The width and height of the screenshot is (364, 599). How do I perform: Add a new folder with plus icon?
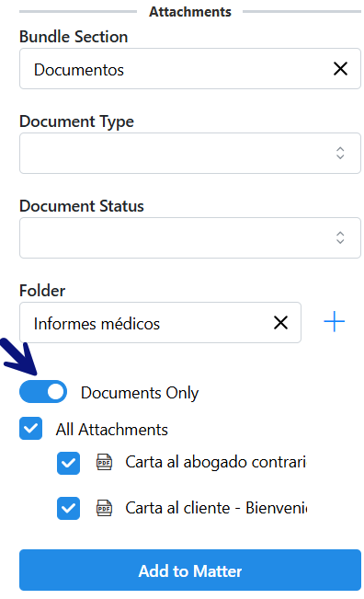tap(334, 322)
